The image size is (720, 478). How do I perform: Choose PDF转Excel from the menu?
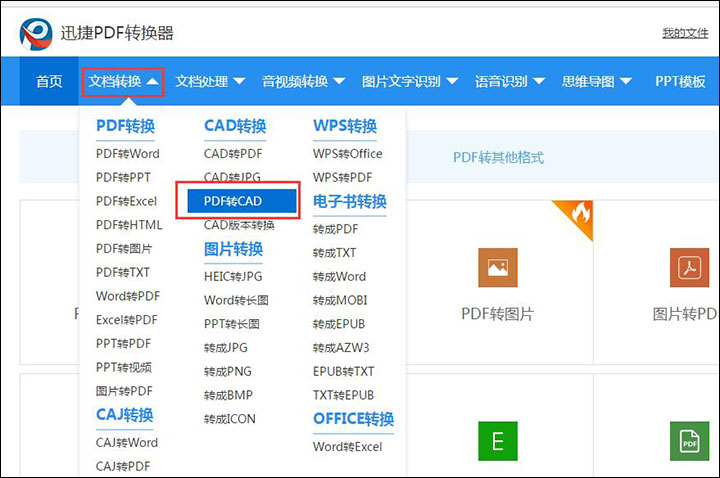tap(126, 201)
